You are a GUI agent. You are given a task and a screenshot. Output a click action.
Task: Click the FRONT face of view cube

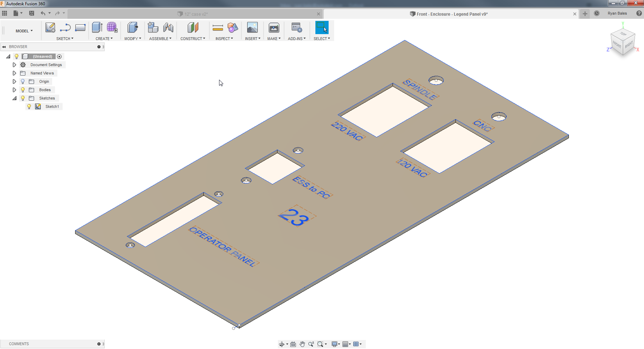(x=617, y=45)
